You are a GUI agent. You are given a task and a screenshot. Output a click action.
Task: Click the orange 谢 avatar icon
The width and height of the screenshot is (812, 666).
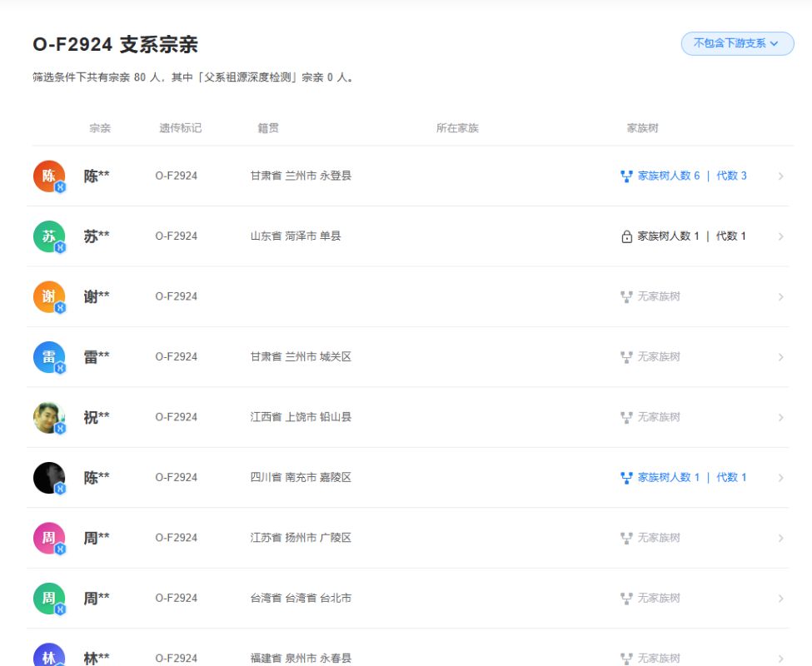pyautogui.click(x=49, y=296)
